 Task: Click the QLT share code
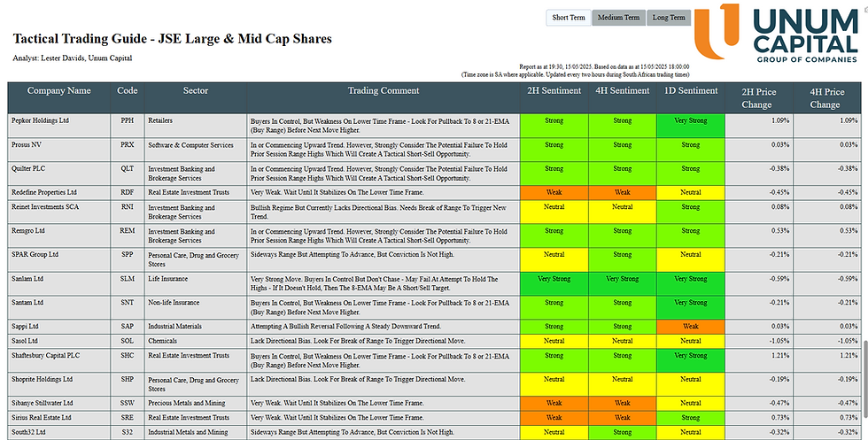tap(128, 169)
